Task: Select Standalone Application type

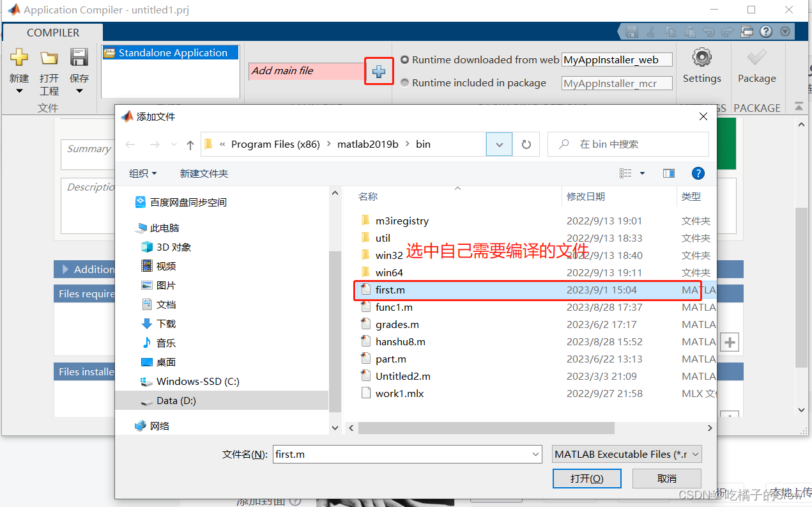Action: point(170,52)
